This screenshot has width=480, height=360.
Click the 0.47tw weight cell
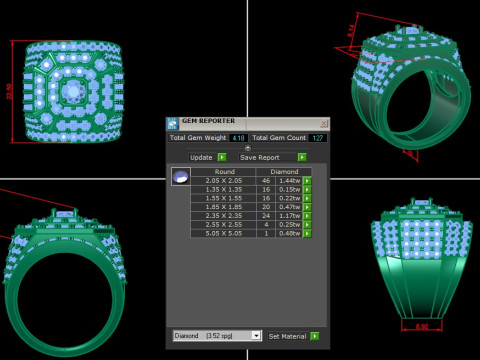289,207
